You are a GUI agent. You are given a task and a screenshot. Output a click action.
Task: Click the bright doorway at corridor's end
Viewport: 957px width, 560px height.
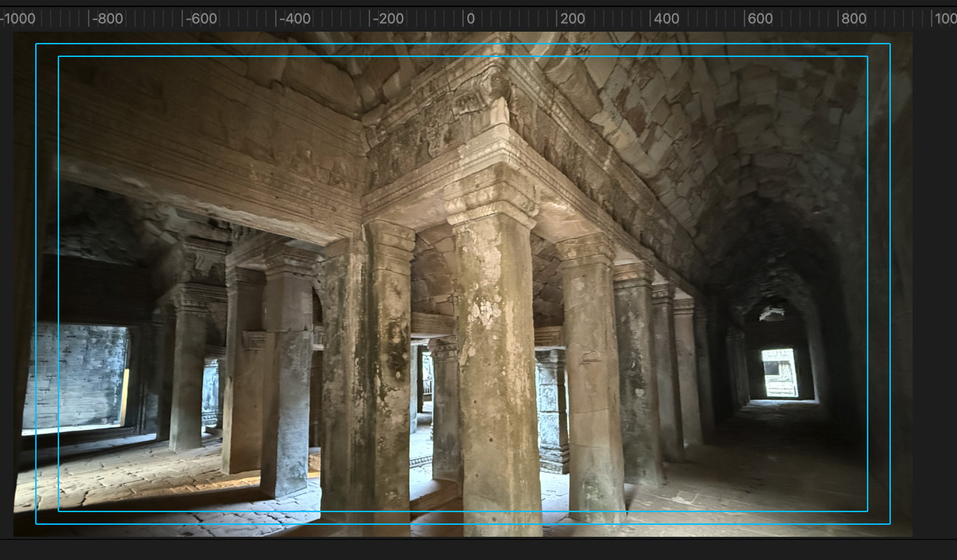coord(779,373)
